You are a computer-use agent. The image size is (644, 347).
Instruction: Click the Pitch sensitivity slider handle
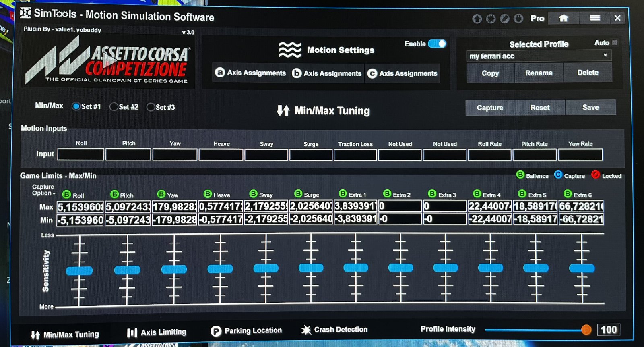point(127,270)
